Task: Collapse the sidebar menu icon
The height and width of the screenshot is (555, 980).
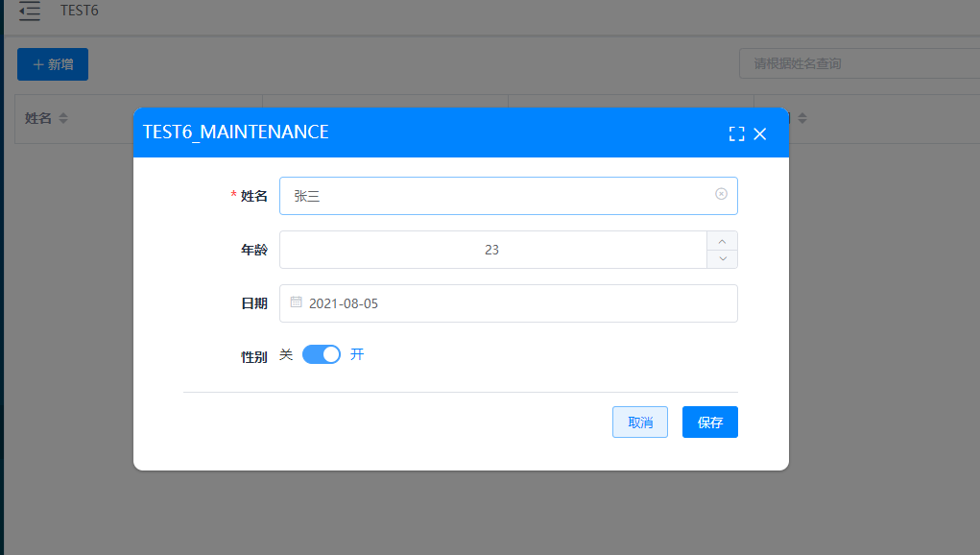Action: pyautogui.click(x=30, y=11)
